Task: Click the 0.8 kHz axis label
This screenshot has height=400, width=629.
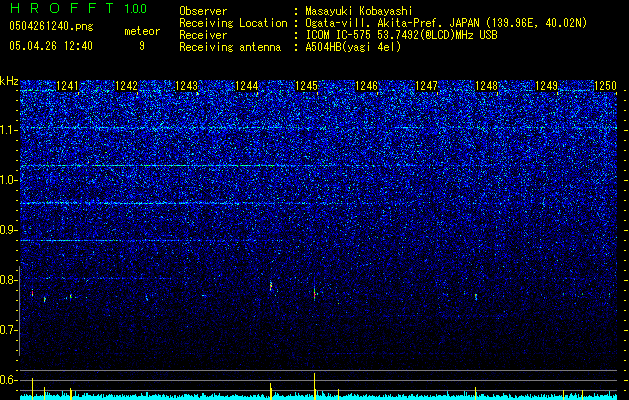Action: [x=8, y=280]
